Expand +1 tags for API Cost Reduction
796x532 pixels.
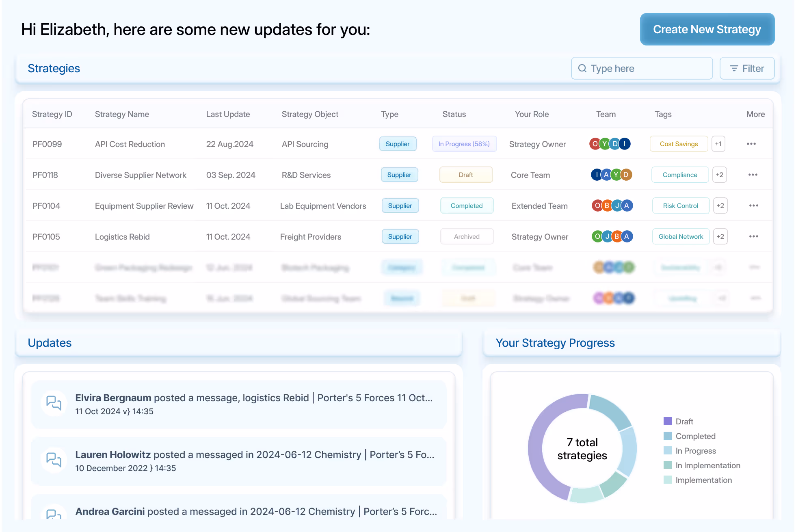click(x=718, y=144)
